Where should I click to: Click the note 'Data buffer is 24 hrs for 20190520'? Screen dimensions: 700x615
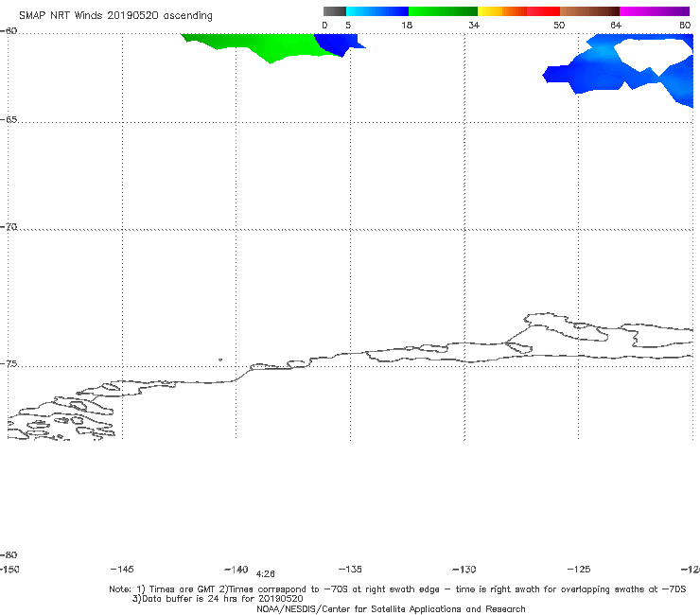[218, 599]
